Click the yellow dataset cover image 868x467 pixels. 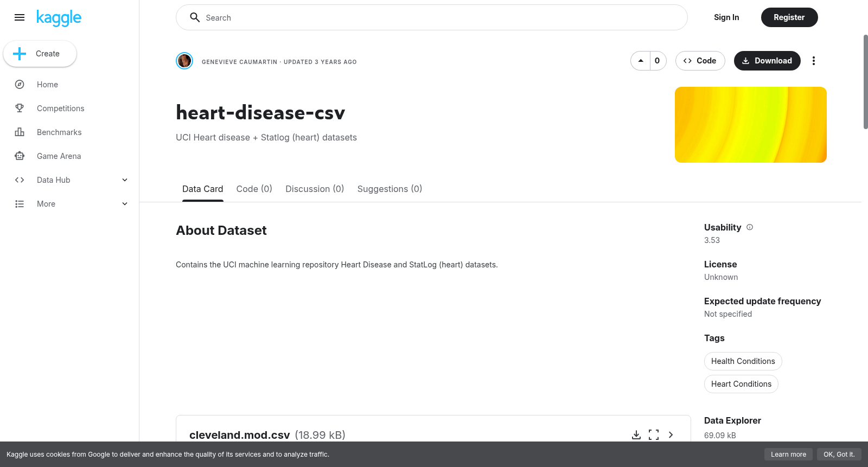pyautogui.click(x=751, y=125)
